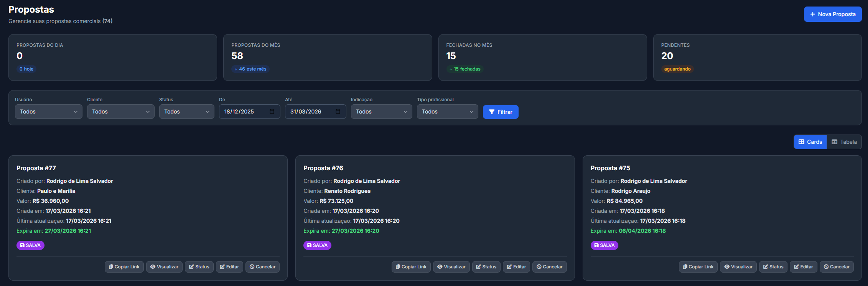
Task: Cancelar Proposta #75
Action: (837, 267)
